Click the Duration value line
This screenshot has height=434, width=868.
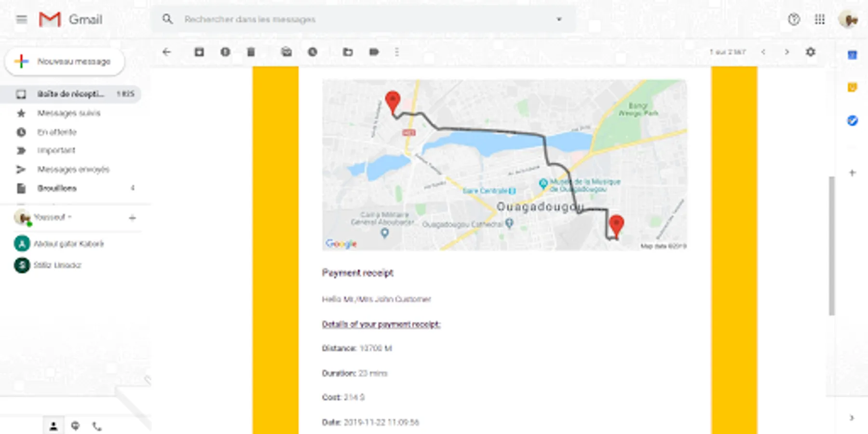pyautogui.click(x=354, y=373)
